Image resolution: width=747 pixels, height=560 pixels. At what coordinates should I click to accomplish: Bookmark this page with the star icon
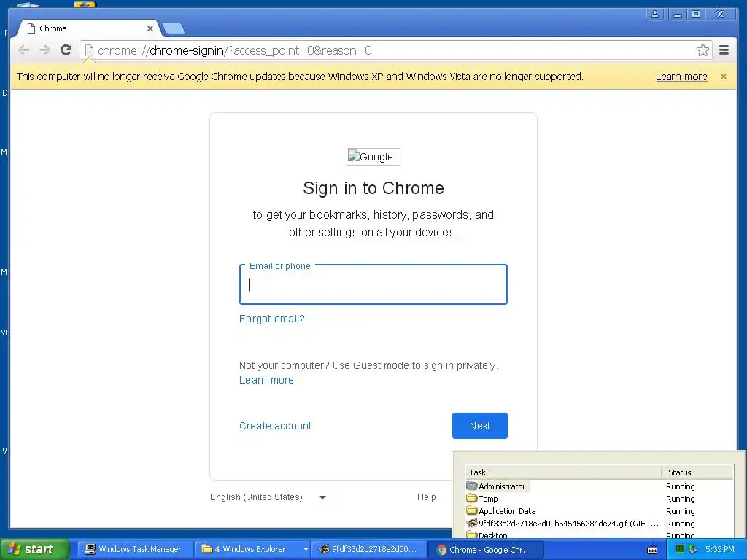703,50
